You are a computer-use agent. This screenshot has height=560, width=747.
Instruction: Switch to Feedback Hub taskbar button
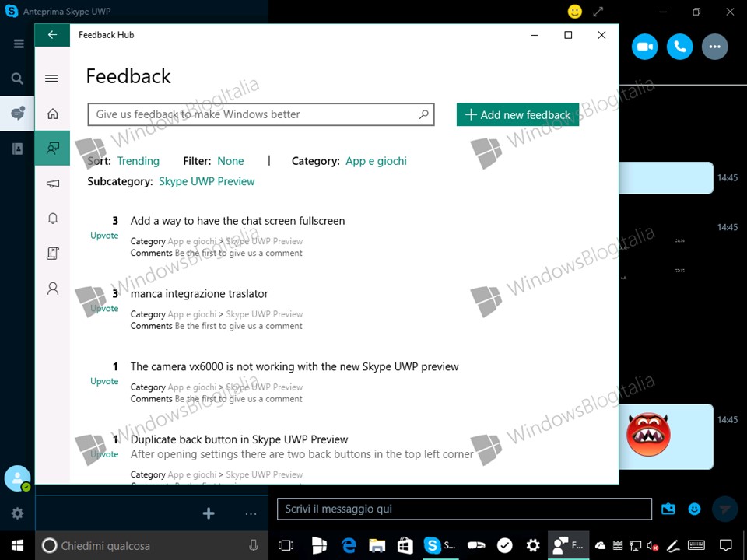point(568,546)
